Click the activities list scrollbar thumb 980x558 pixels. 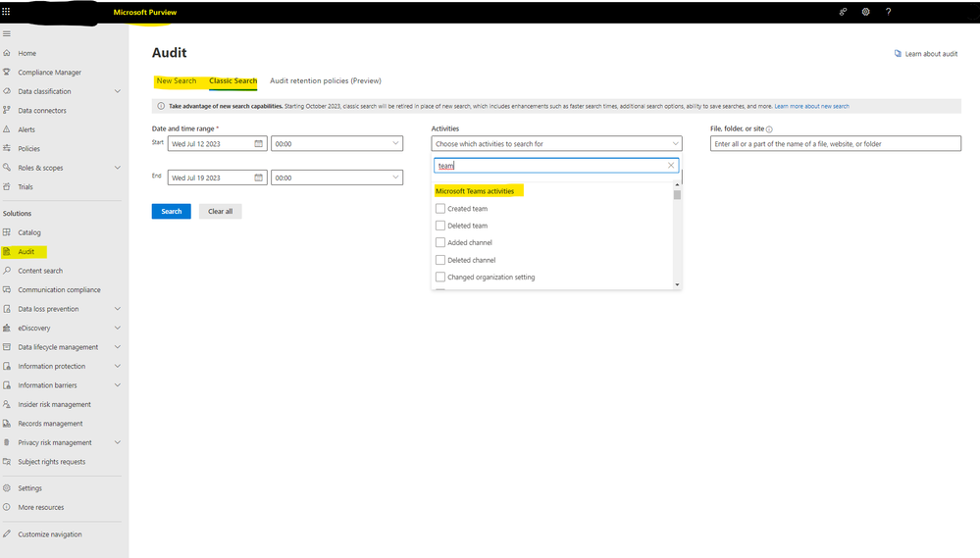678,194
